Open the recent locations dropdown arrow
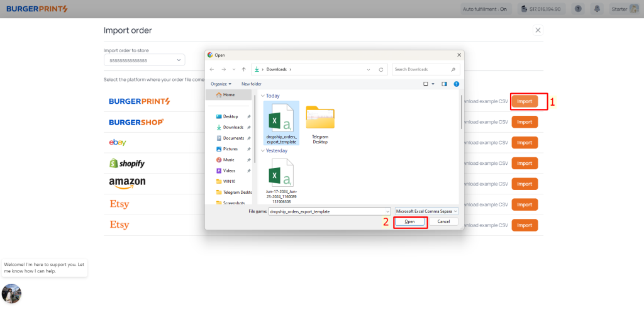This screenshot has height=319, width=644. click(234, 69)
